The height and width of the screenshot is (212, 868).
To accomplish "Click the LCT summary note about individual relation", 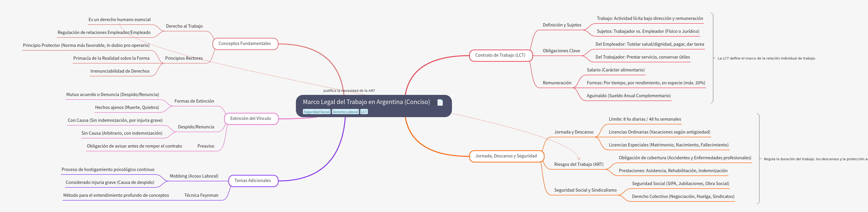I will tap(766, 58).
